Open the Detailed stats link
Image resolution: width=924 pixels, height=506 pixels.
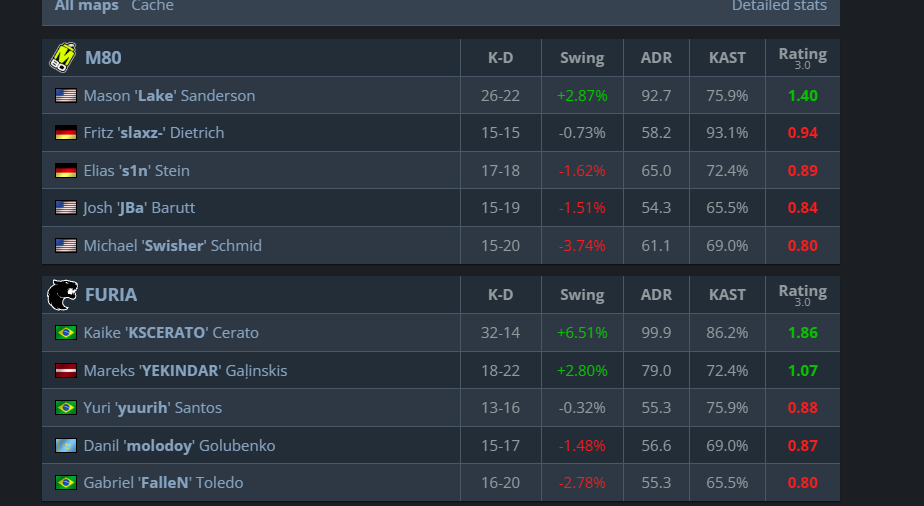pyautogui.click(x=779, y=6)
